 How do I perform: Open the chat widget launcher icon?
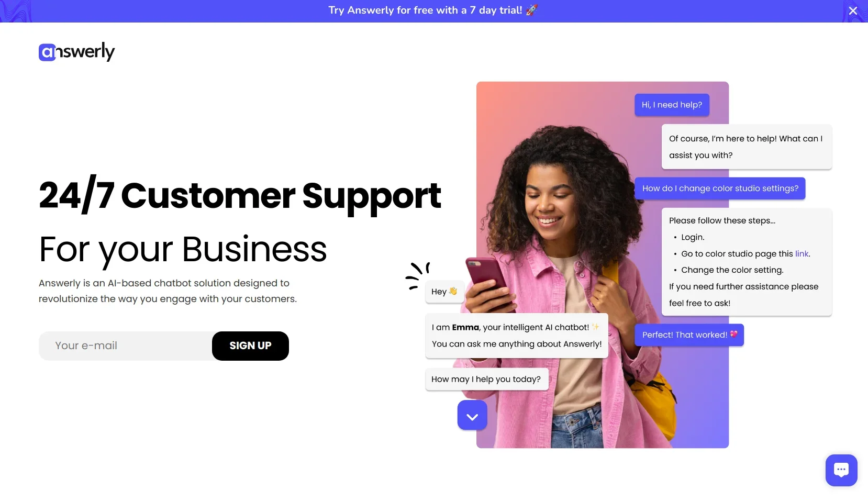pos(841,470)
